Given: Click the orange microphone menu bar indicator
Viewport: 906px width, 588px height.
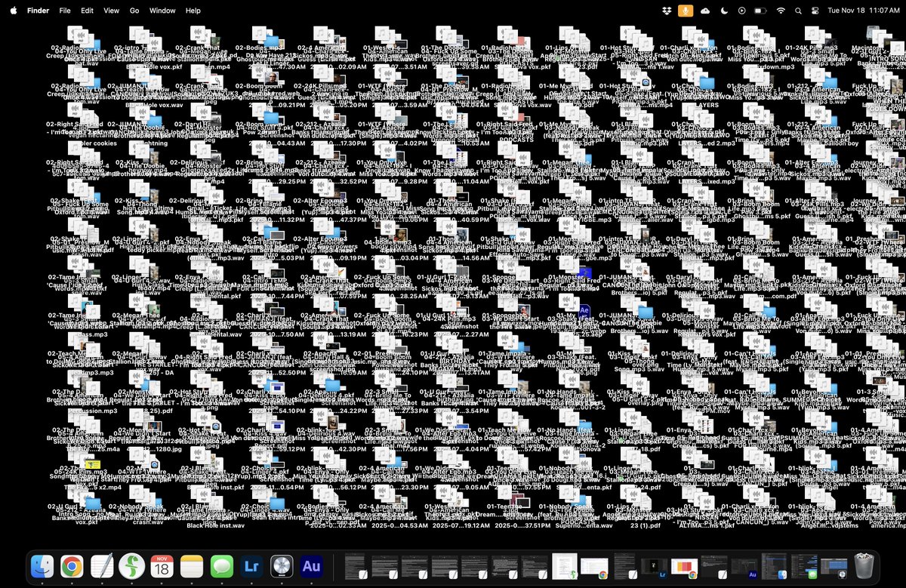Looking at the screenshot, I should click(x=686, y=11).
